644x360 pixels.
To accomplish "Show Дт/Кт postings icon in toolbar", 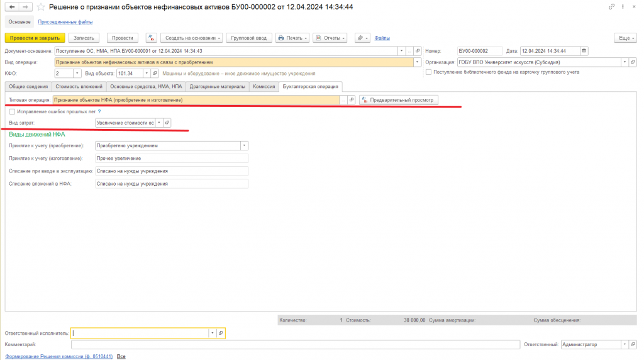I will point(151,38).
